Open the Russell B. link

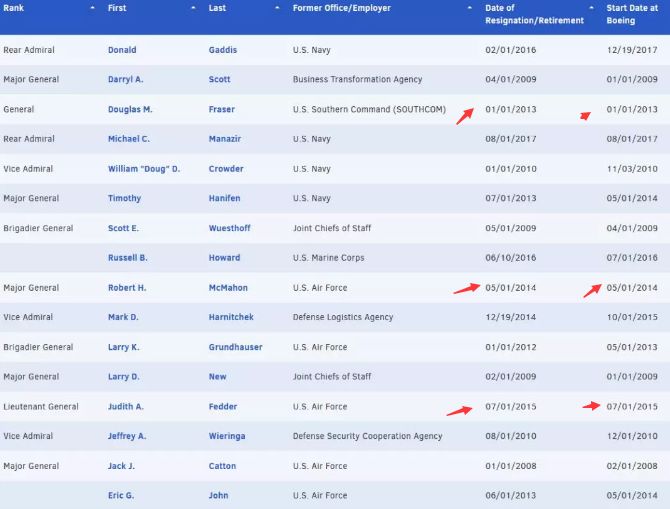(128, 258)
